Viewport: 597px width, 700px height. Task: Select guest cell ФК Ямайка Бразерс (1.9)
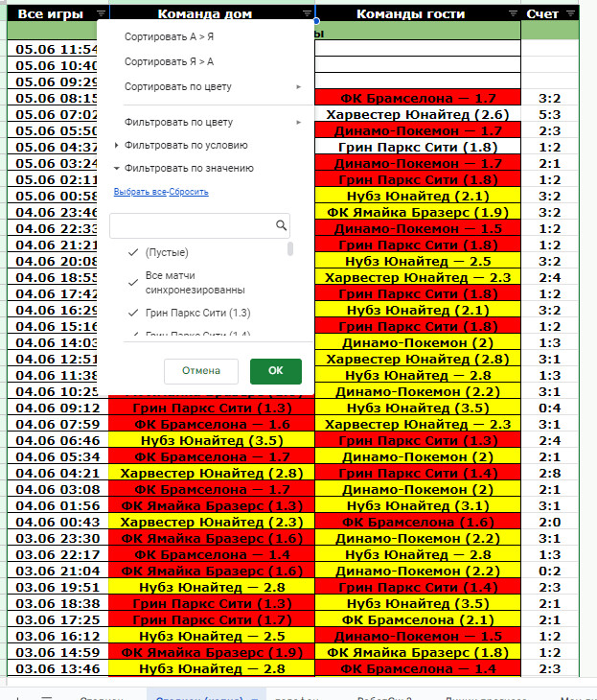(x=418, y=213)
